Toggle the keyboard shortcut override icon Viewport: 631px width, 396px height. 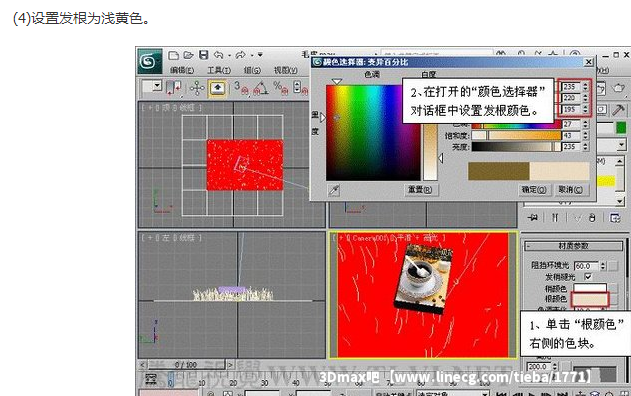tap(217, 88)
